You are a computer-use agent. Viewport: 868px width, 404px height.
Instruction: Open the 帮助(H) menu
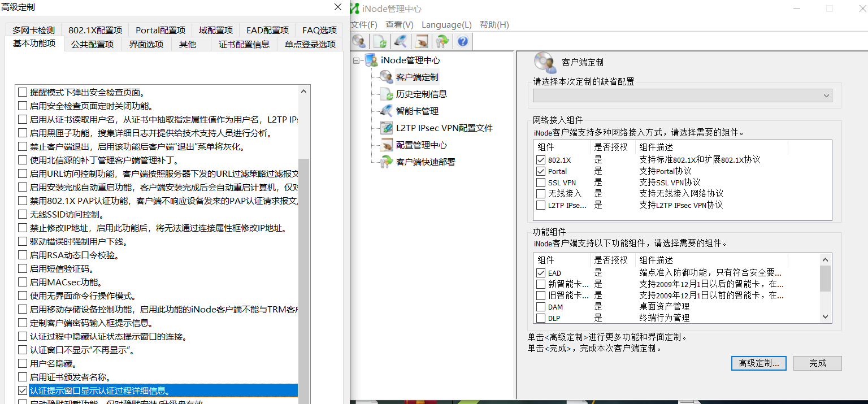494,25
